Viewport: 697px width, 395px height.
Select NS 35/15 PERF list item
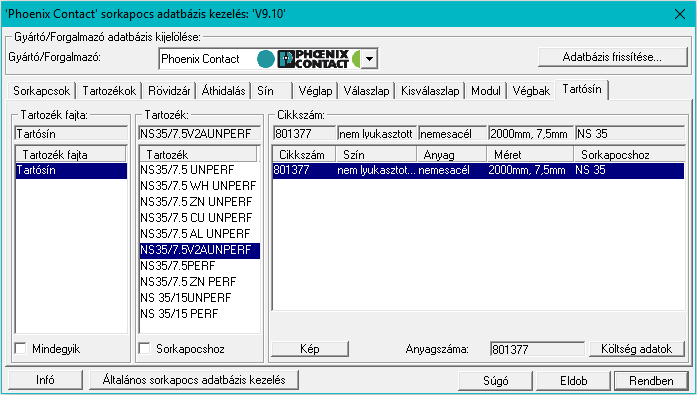pos(199,314)
